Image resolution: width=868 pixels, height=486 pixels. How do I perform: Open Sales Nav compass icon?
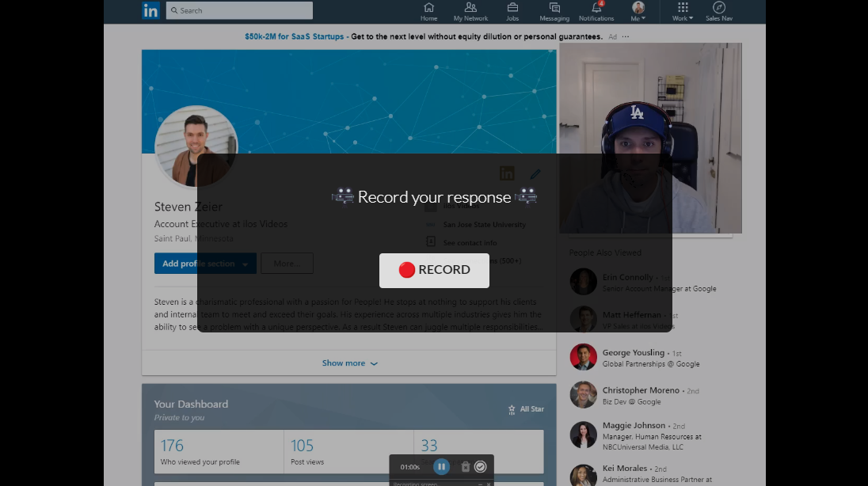719,11
